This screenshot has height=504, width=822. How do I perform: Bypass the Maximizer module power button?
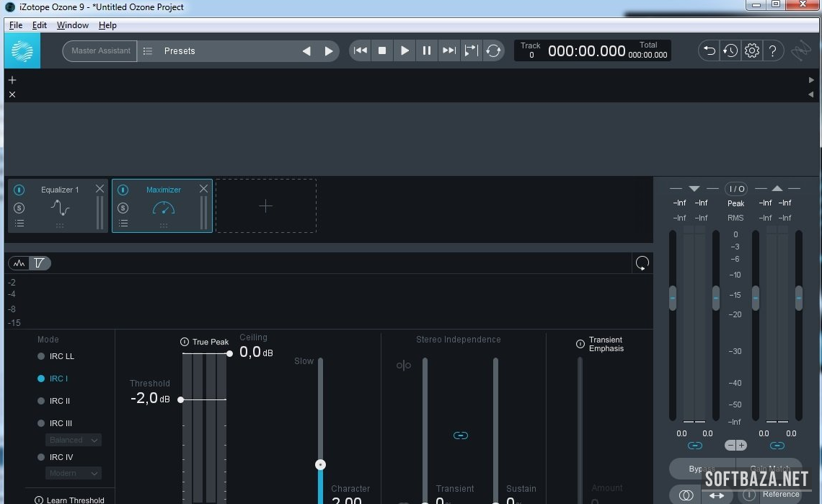(x=123, y=190)
